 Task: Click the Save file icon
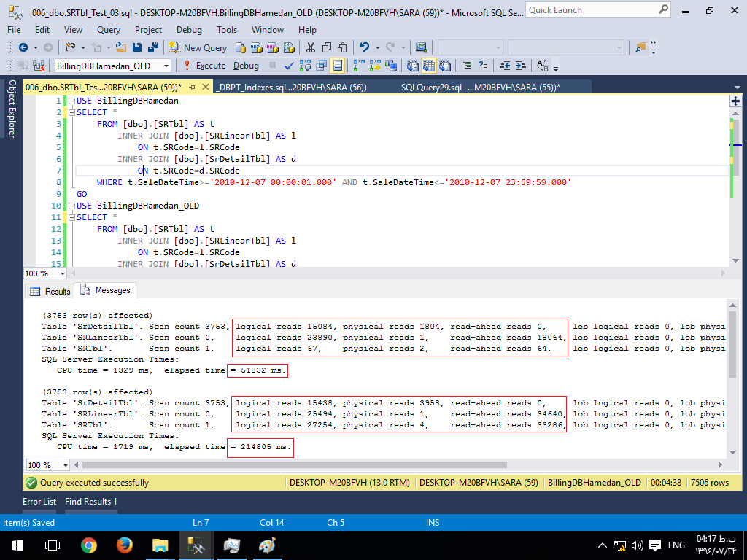[138, 47]
